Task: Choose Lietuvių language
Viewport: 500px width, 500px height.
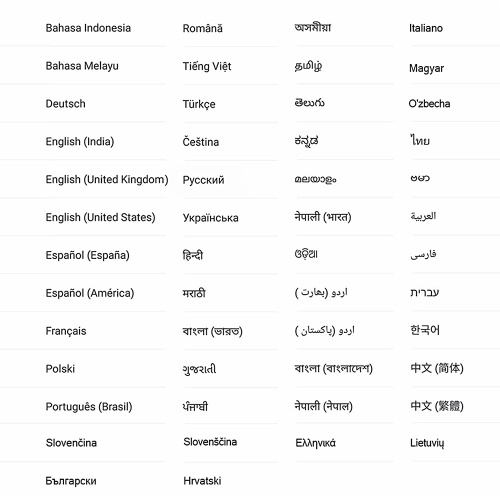Action: [427, 443]
